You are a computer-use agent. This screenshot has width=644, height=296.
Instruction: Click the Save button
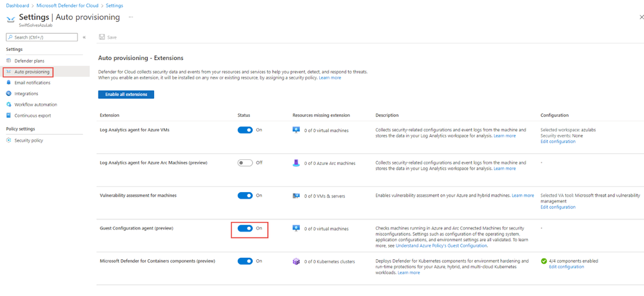[x=108, y=37]
